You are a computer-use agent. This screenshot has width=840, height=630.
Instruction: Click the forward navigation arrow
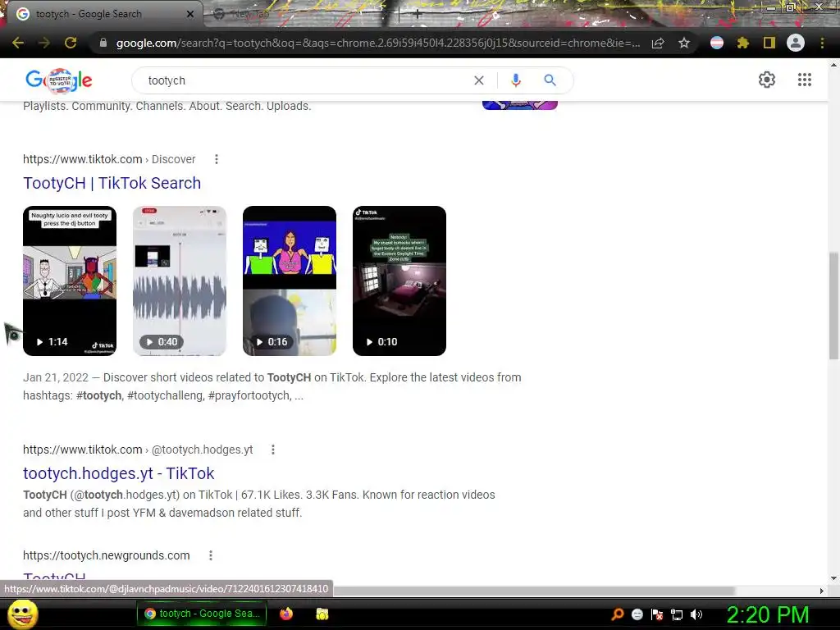(x=44, y=43)
